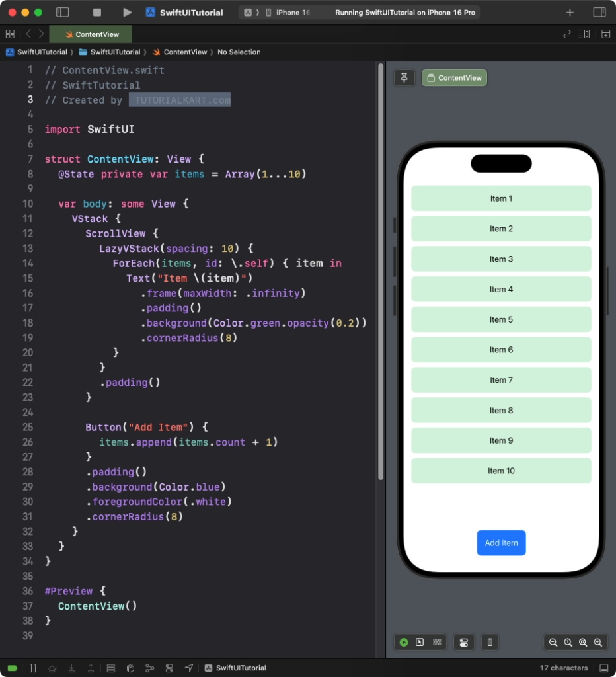
Task: Pin the ContentView preview
Action: (x=404, y=77)
